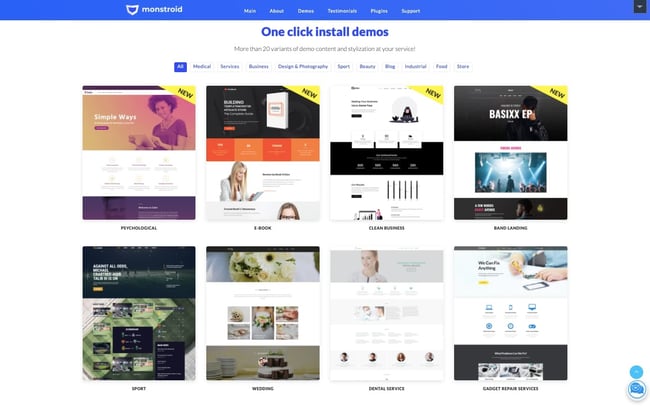650x406 pixels.
Task: Filter demos by Design & Photography
Action: (302, 66)
